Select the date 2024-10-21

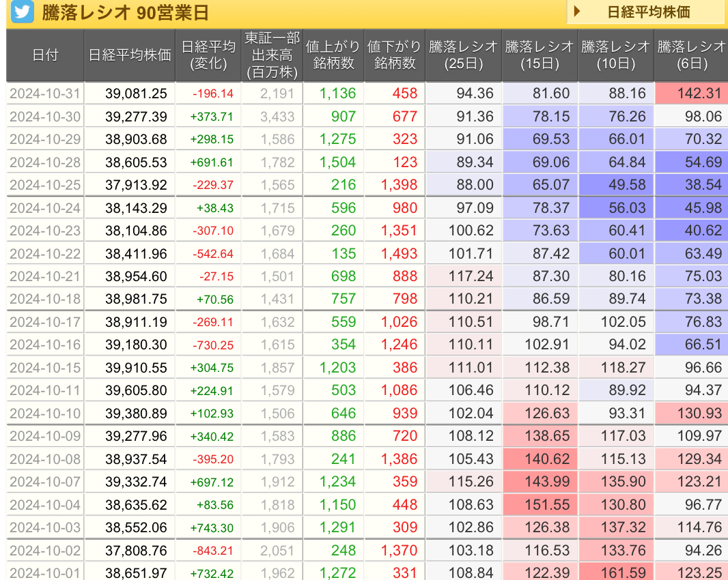(x=45, y=276)
